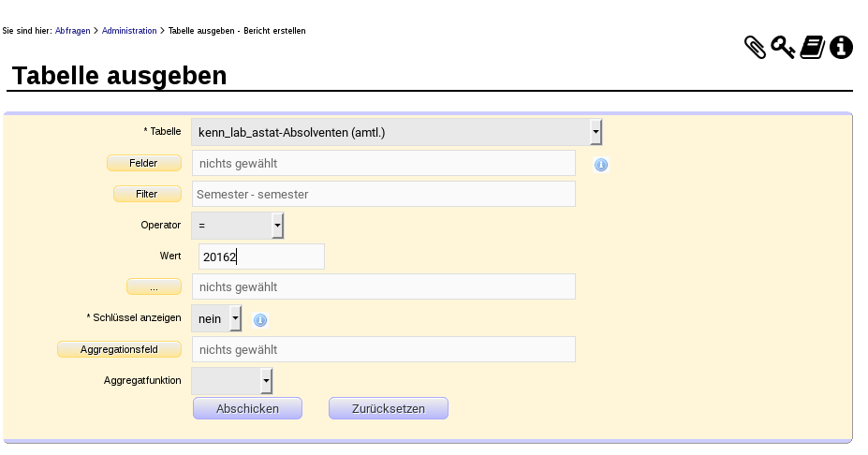Image resolution: width=868 pixels, height=455 pixels.
Task: Follow the Abfragen breadcrumb link
Action: [73, 31]
